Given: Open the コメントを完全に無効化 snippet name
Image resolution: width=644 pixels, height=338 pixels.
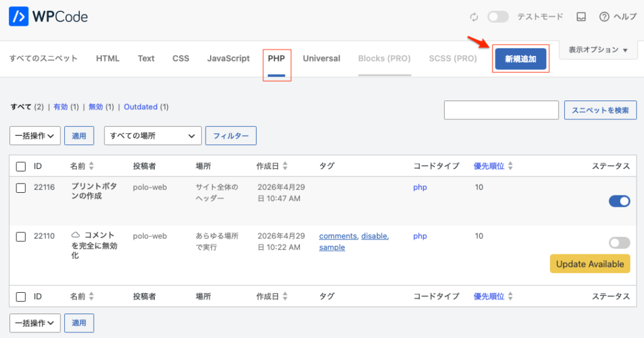Looking at the screenshot, I should pos(95,245).
